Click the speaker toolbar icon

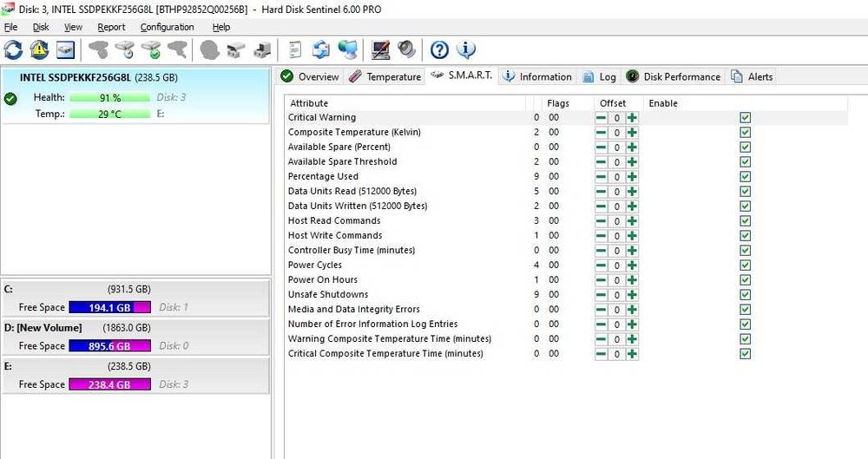[406, 49]
